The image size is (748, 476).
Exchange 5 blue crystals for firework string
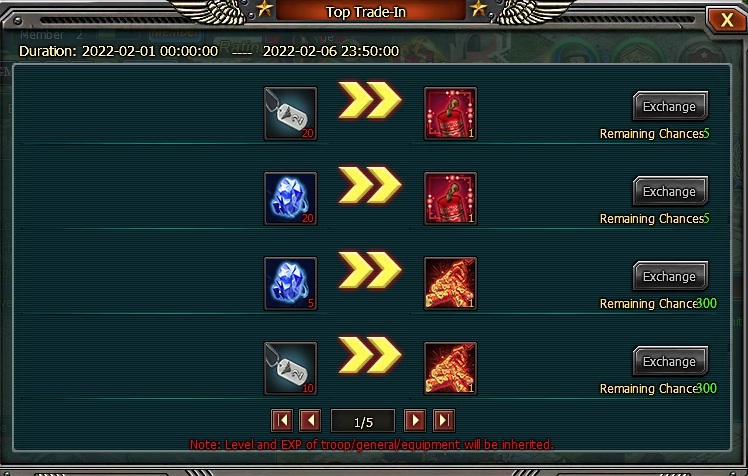[x=670, y=276]
